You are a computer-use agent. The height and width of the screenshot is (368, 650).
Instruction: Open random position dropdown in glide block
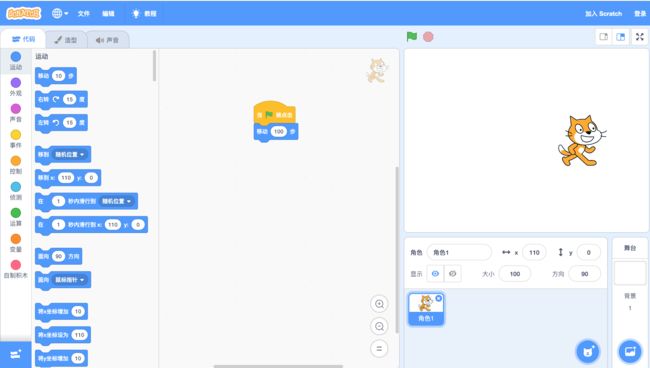pos(116,201)
